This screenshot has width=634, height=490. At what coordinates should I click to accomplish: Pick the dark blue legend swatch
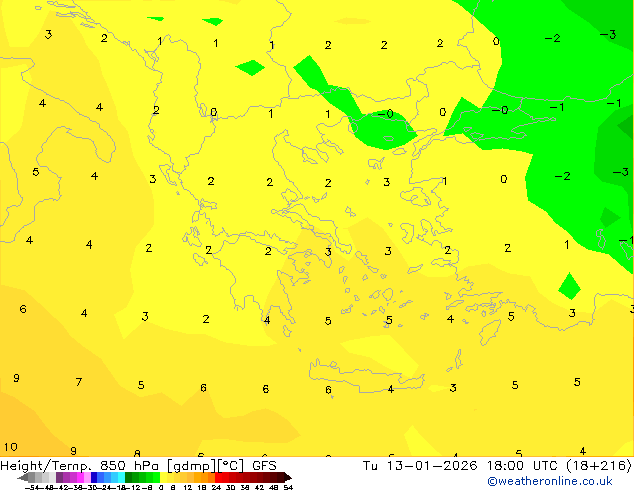pos(94,477)
